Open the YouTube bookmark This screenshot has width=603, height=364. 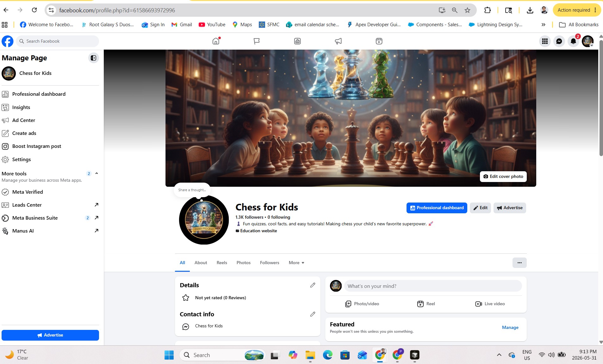tap(212, 24)
